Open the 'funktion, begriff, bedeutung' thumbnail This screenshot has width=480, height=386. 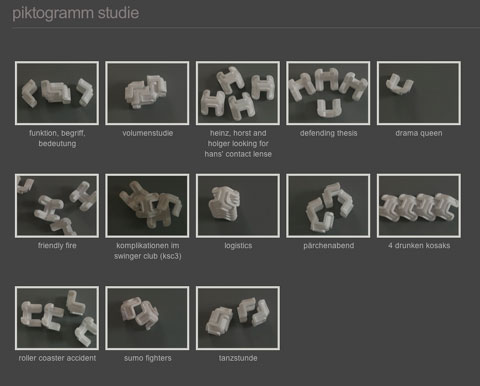(x=57, y=93)
